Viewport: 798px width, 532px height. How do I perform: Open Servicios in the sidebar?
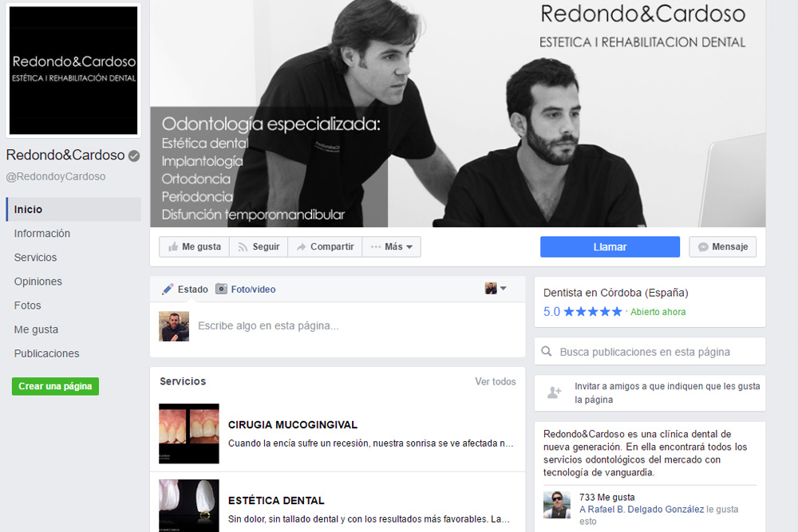coord(36,258)
